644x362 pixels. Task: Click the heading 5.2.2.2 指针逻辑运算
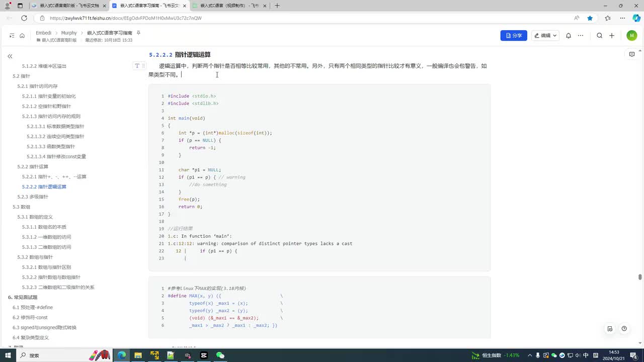[x=180, y=54]
